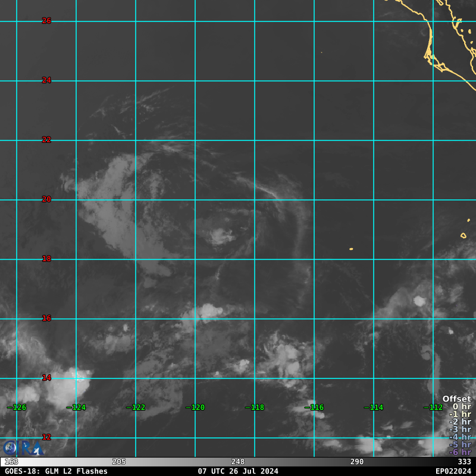Click the EP022024 storm identifier

pos(453,471)
